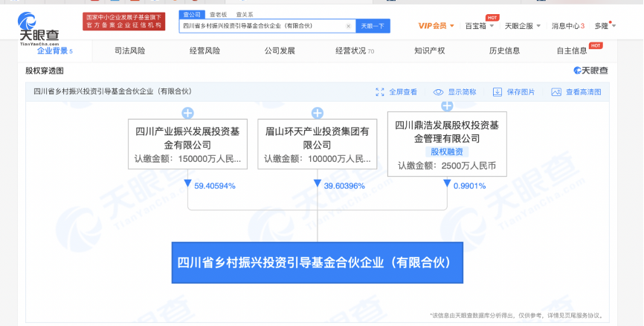Image resolution: width=644 pixels, height=326 pixels.
Task: Switch to the 知识产权 tab
Action: coord(430,50)
